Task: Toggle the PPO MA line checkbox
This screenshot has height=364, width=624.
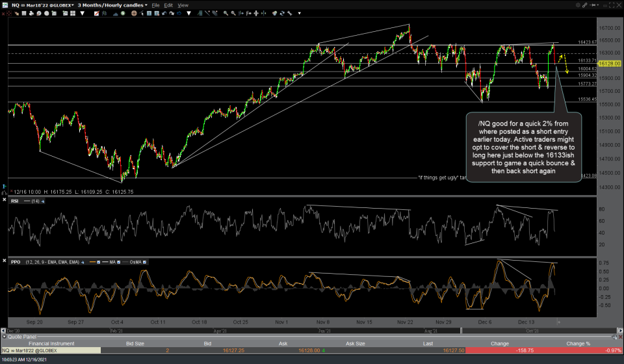Action: tap(118, 262)
